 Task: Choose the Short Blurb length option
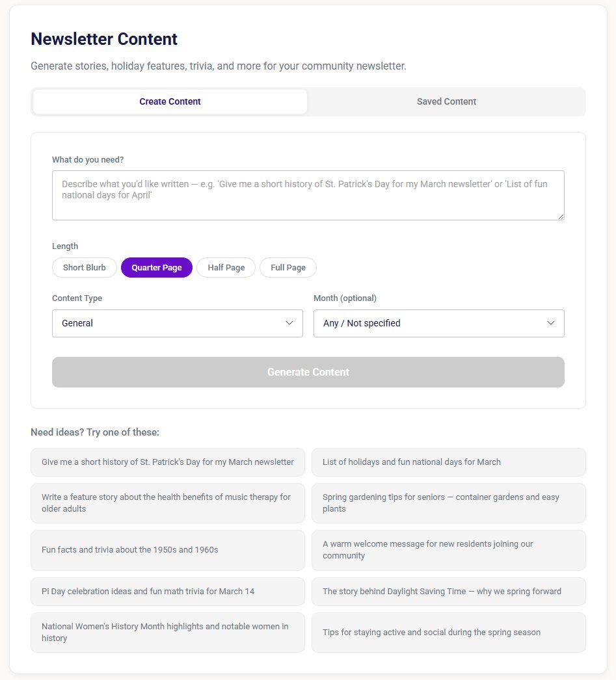pos(84,267)
